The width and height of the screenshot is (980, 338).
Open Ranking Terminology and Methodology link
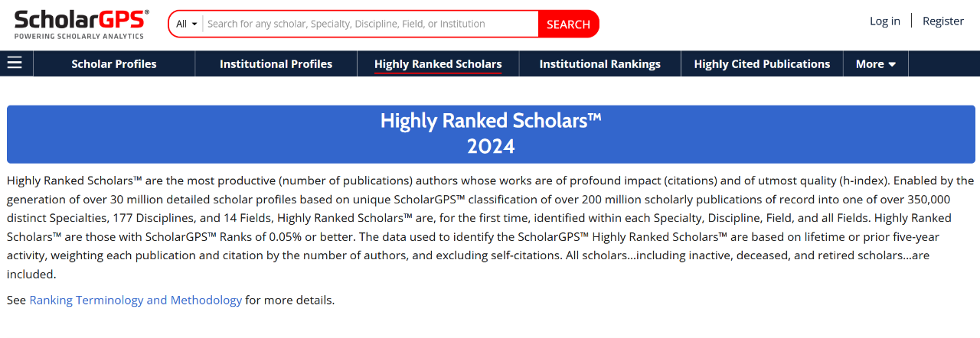point(136,300)
